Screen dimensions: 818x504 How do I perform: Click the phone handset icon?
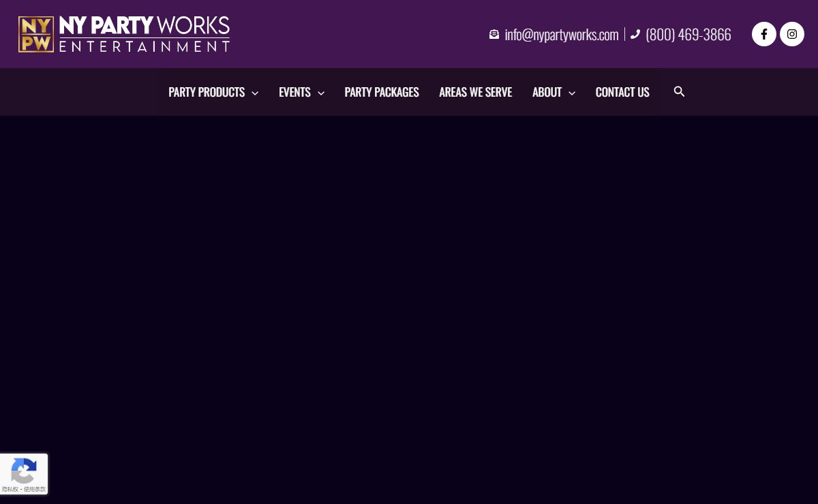635,34
